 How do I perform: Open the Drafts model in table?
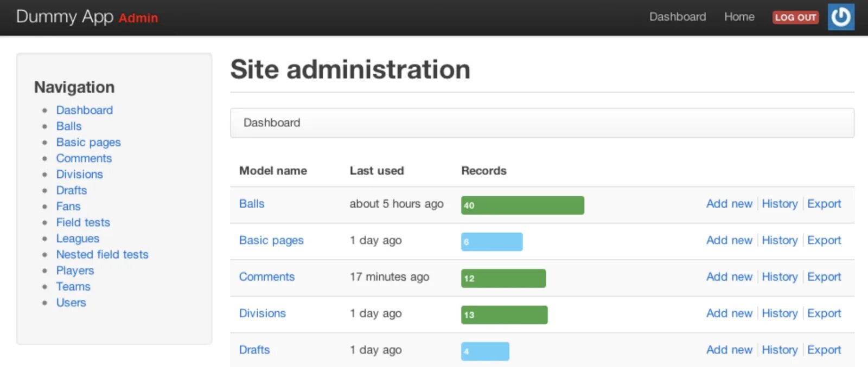pos(254,350)
